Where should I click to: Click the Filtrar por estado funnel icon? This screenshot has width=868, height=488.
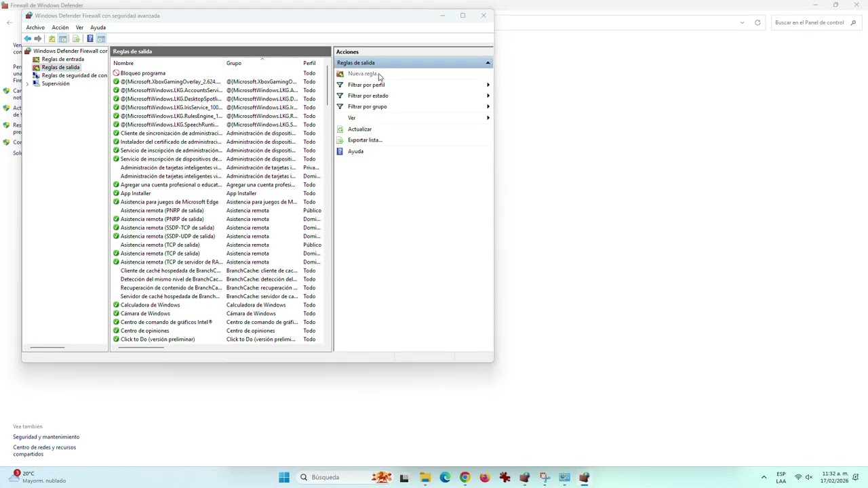[340, 96]
